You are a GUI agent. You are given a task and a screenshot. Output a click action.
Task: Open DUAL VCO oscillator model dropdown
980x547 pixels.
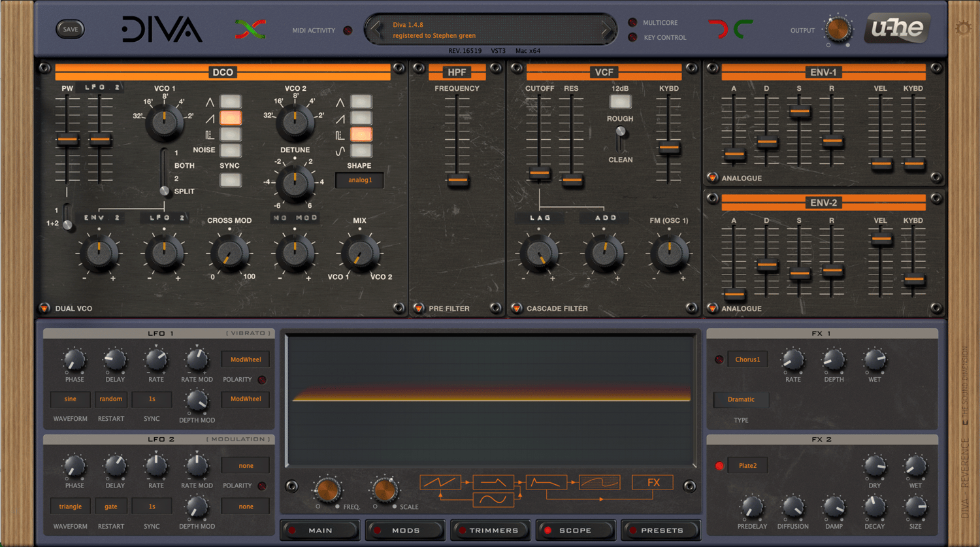(x=44, y=308)
